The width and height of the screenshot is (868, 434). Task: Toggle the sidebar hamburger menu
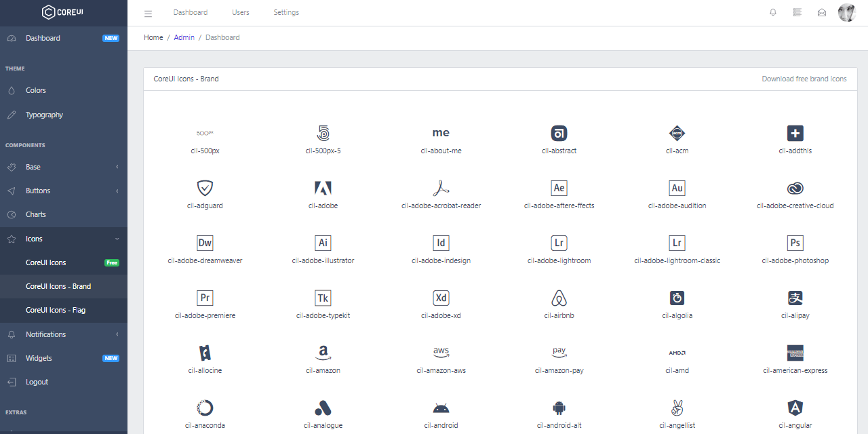click(x=149, y=13)
